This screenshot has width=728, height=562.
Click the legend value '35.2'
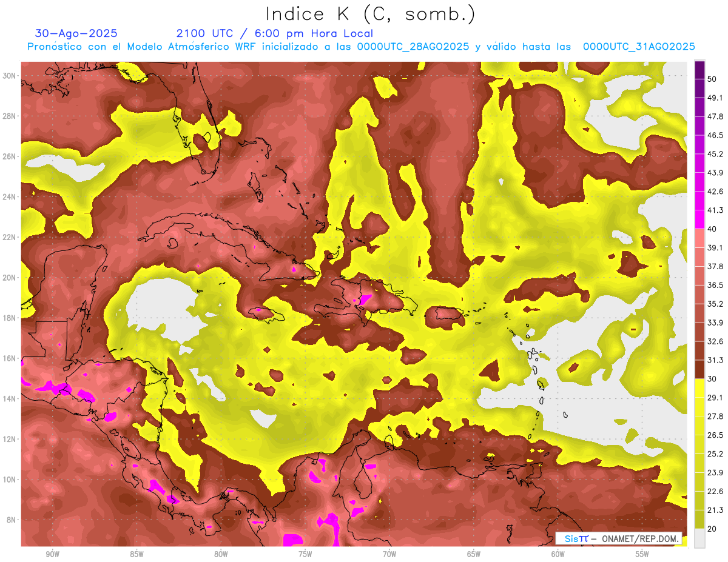pyautogui.click(x=715, y=304)
